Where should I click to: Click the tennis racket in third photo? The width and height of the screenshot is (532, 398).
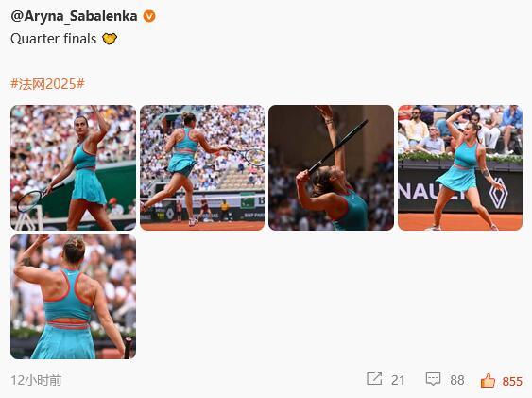338,147
